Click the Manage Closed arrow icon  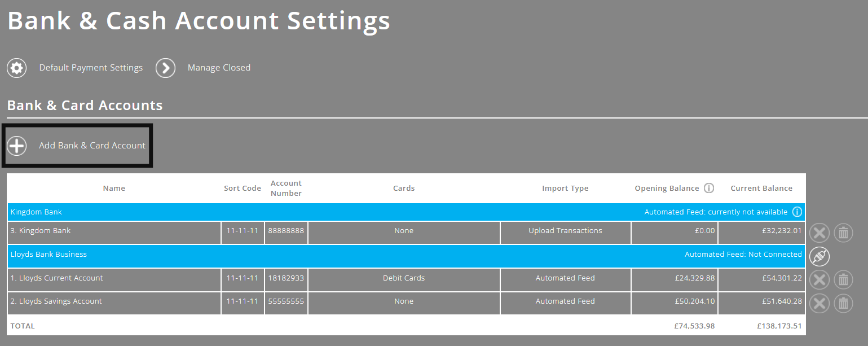pos(165,68)
